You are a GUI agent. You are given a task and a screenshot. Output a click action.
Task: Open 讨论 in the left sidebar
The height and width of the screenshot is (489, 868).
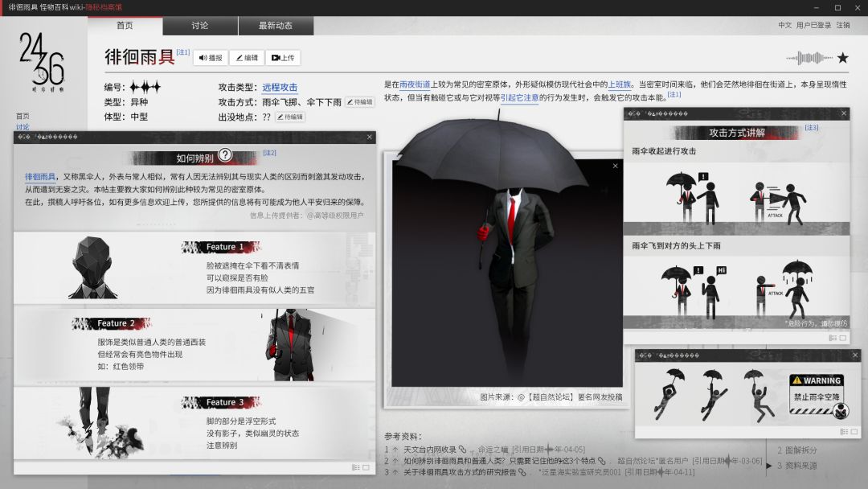(x=23, y=127)
